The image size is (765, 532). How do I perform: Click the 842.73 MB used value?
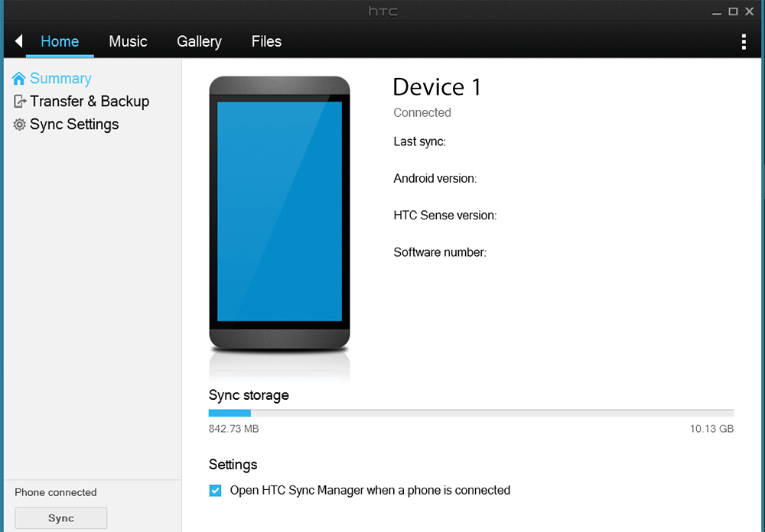coord(233,429)
